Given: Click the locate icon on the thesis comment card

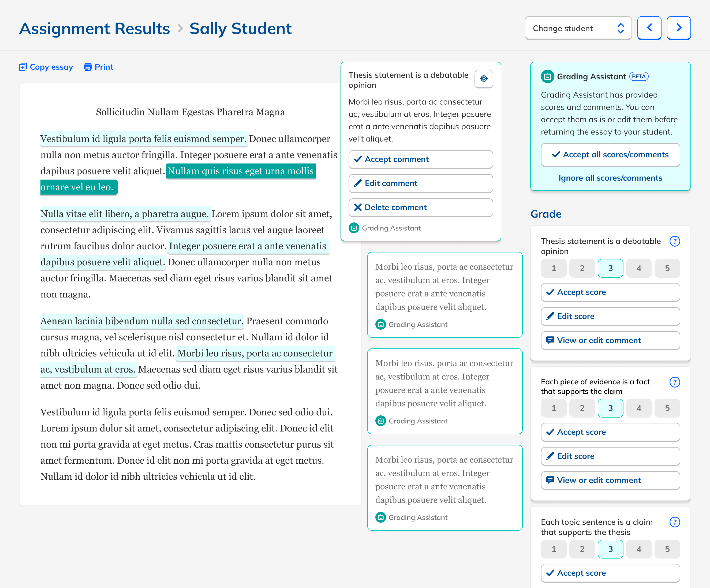Looking at the screenshot, I should pyautogui.click(x=484, y=79).
